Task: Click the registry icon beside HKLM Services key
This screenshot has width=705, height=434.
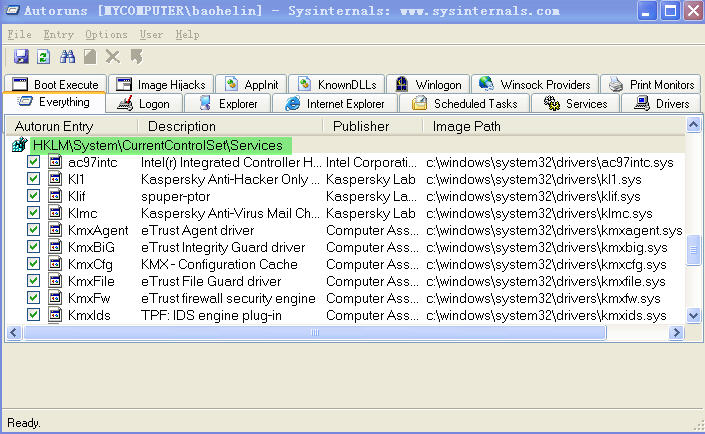Action: click(x=19, y=145)
